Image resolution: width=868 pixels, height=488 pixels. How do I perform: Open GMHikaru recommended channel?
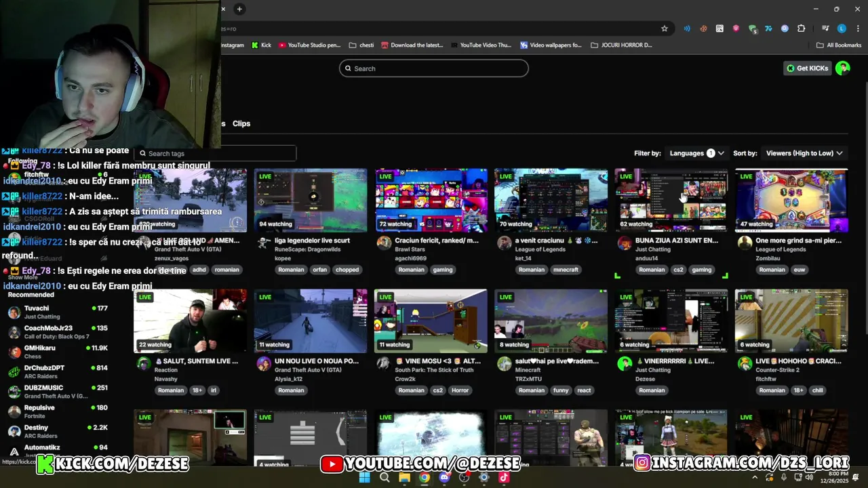58,352
